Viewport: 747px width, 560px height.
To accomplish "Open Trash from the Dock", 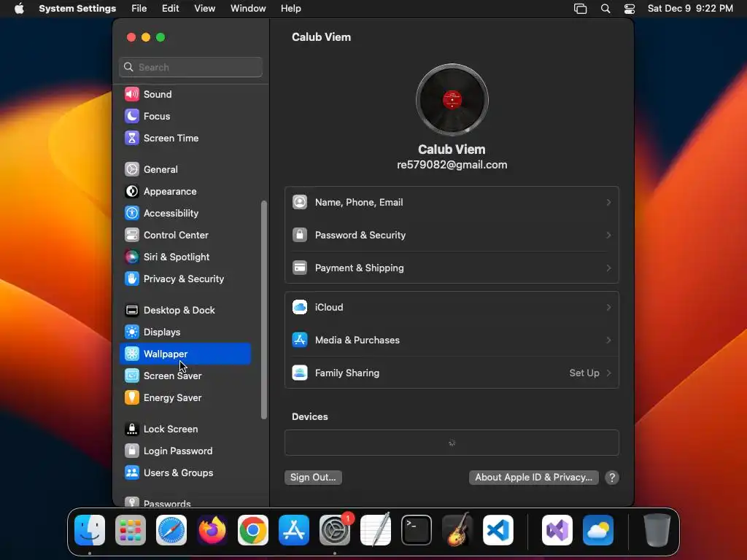I will (x=657, y=530).
